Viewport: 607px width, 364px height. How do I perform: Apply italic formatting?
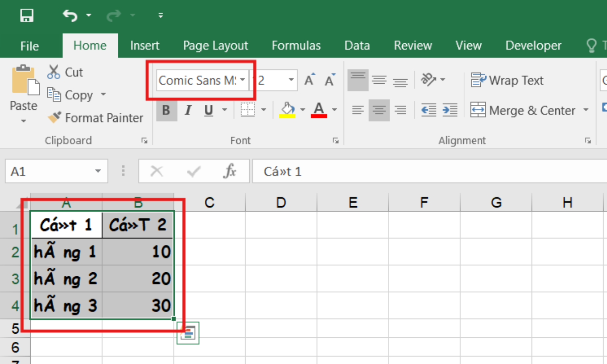click(x=187, y=110)
